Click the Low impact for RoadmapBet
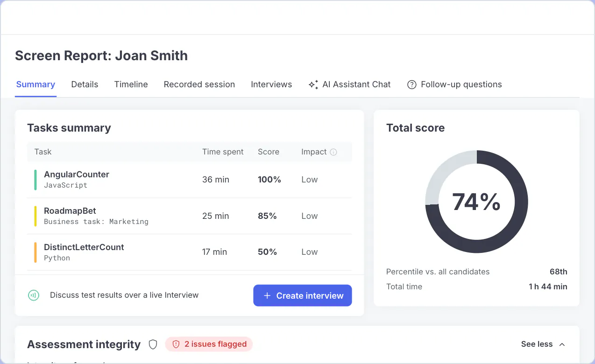Viewport: 595px width, 364px height. click(x=310, y=216)
